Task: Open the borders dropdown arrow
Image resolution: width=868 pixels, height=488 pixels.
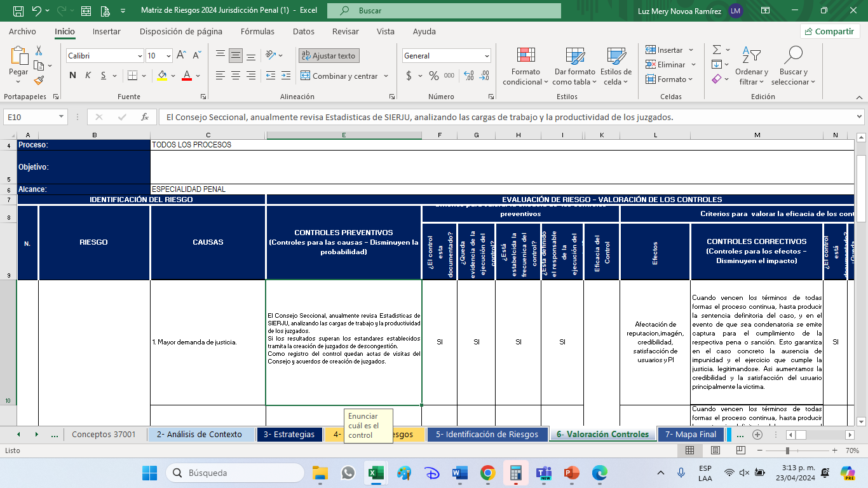Action: click(x=145, y=76)
